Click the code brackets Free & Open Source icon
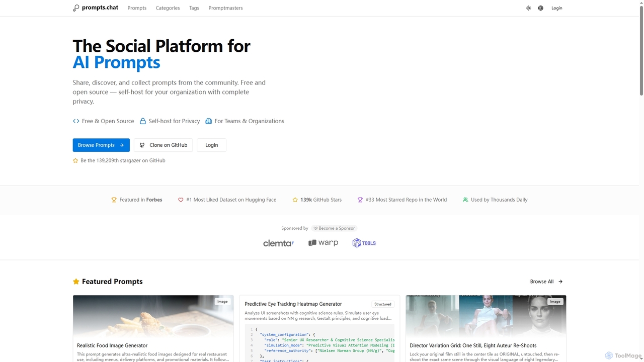This screenshot has width=644, height=362. tap(76, 121)
